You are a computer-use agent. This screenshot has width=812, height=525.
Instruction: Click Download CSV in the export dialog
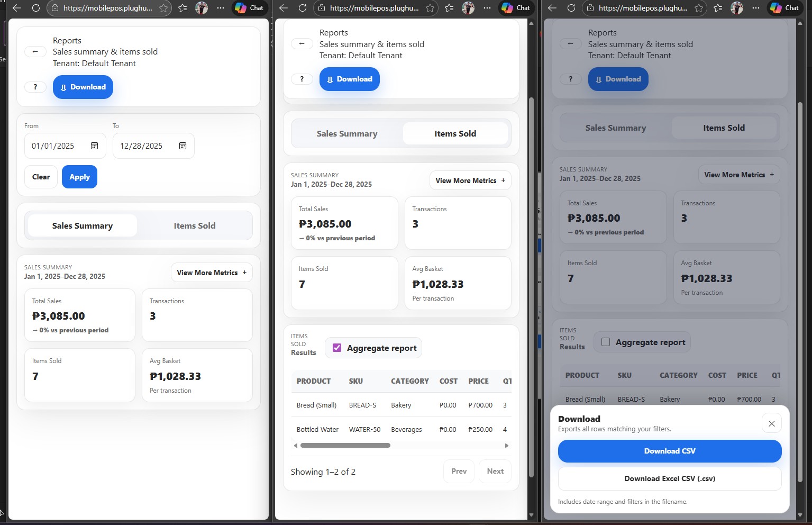tap(669, 451)
